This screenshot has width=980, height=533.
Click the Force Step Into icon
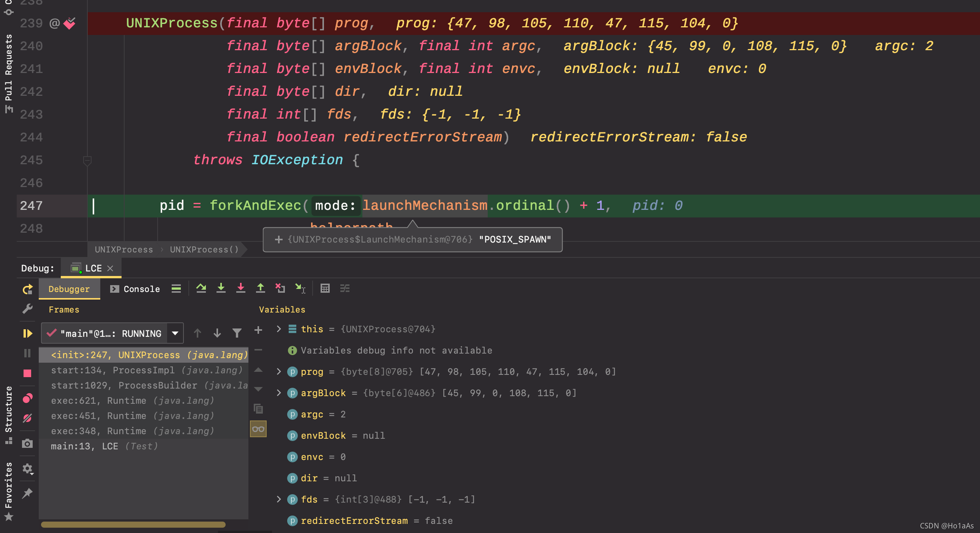pyautogui.click(x=241, y=288)
